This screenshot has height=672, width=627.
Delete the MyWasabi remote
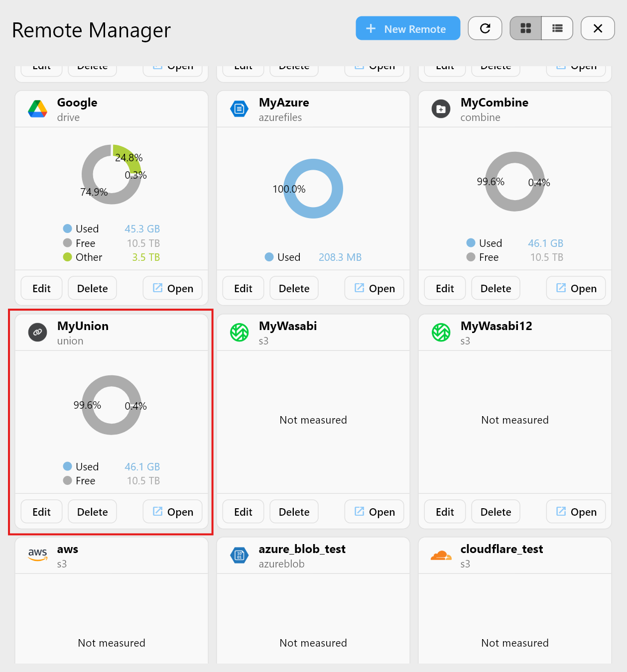tap(294, 511)
